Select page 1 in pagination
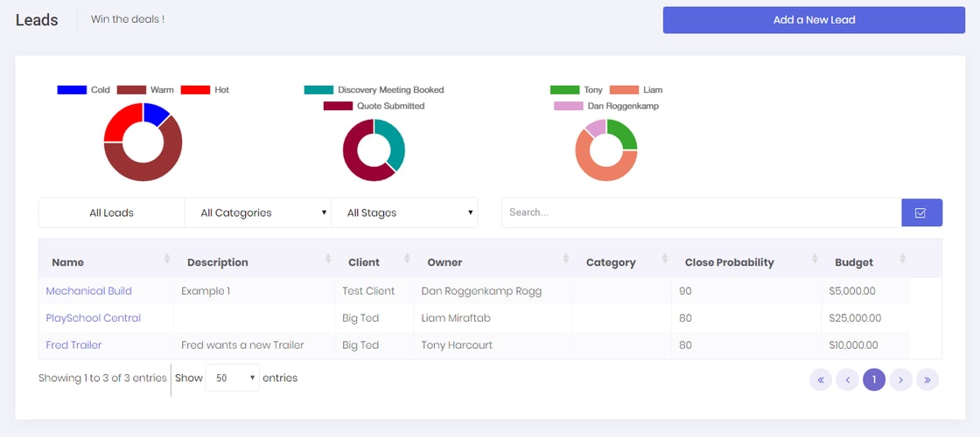Image resolution: width=980 pixels, height=437 pixels. coord(874,379)
